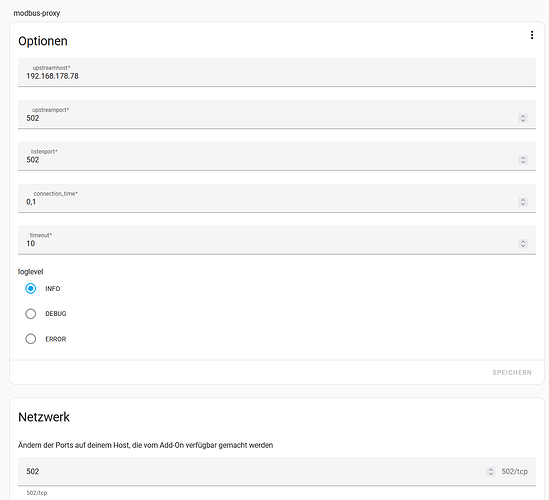The height and width of the screenshot is (500, 549).
Task: Click the upstreamport spinner arrows
Action: (x=523, y=118)
